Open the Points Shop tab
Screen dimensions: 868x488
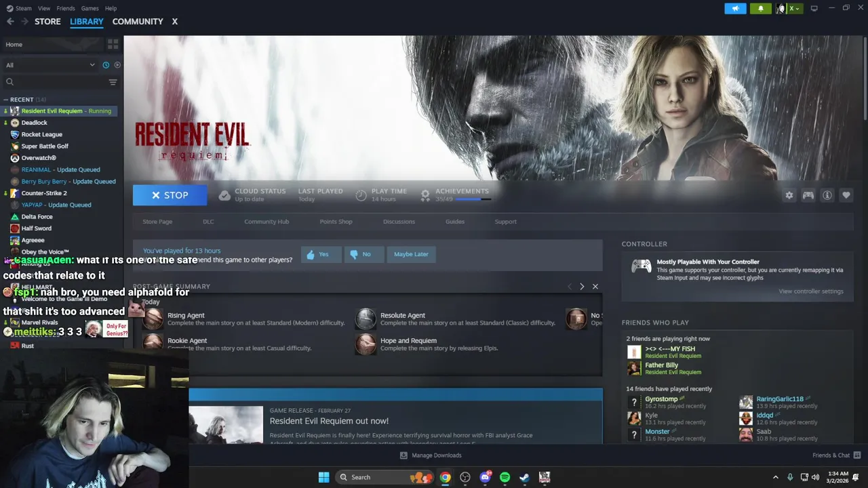pyautogui.click(x=336, y=222)
